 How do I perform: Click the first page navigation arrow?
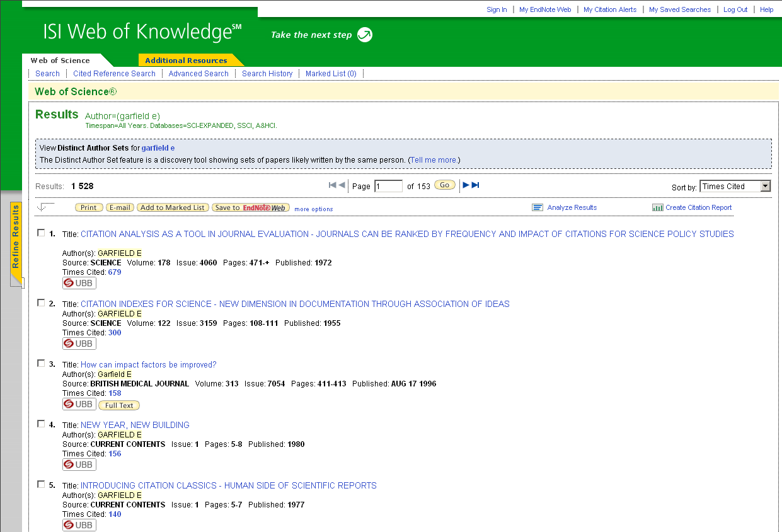point(332,185)
